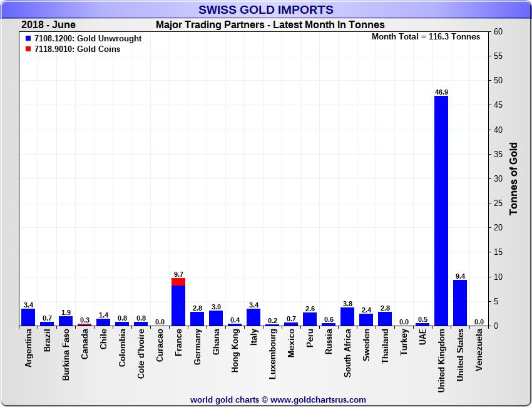
Task: Click the 46.9 value label above United Kingdom
Action: pyautogui.click(x=441, y=92)
